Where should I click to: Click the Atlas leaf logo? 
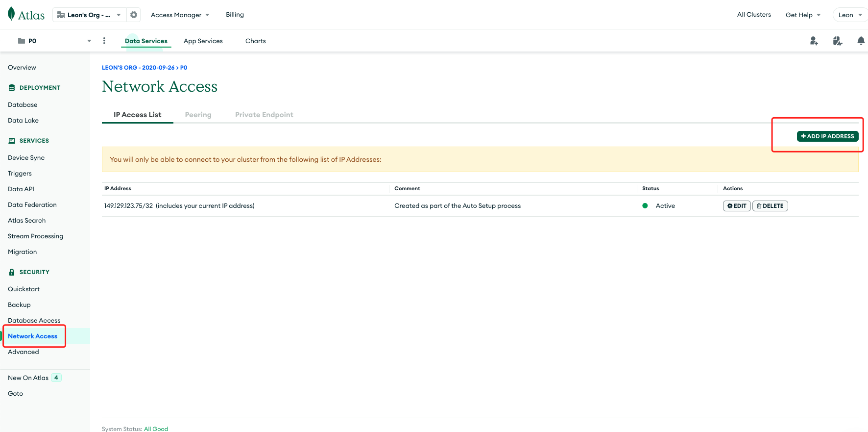[11, 14]
